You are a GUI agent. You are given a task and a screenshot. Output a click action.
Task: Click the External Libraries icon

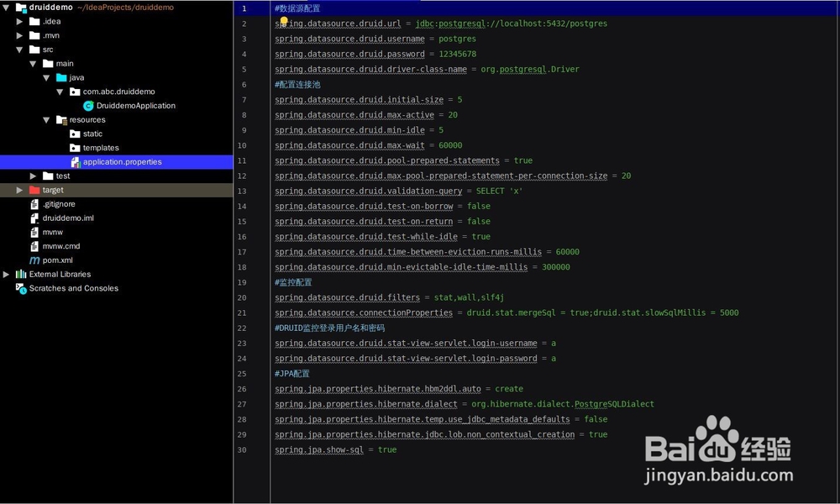click(21, 274)
